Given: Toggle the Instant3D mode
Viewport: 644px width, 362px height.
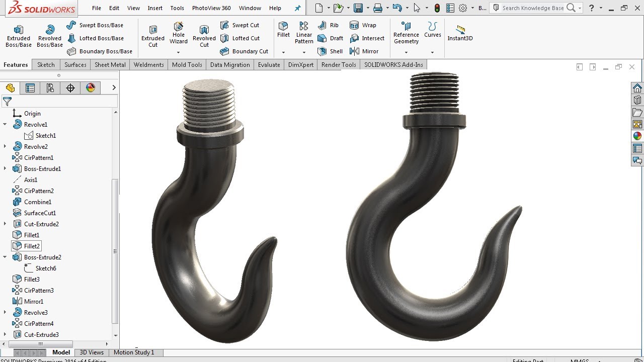Looking at the screenshot, I should [460, 33].
